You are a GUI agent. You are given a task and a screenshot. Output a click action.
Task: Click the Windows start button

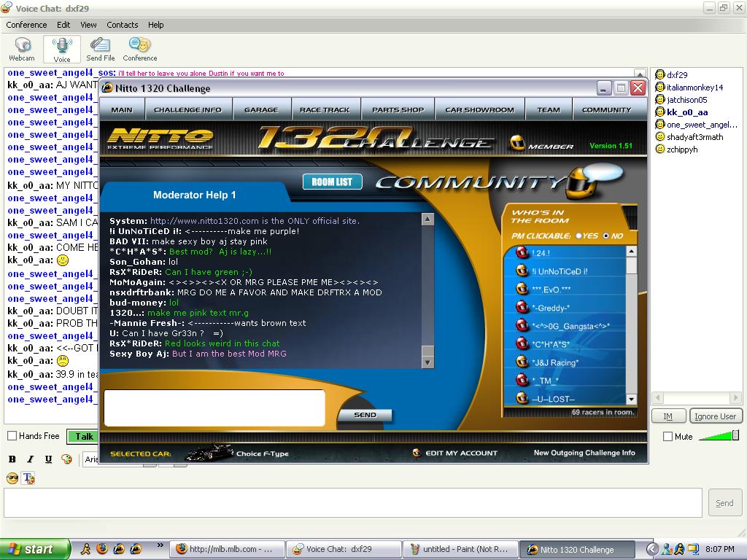pos(35,549)
